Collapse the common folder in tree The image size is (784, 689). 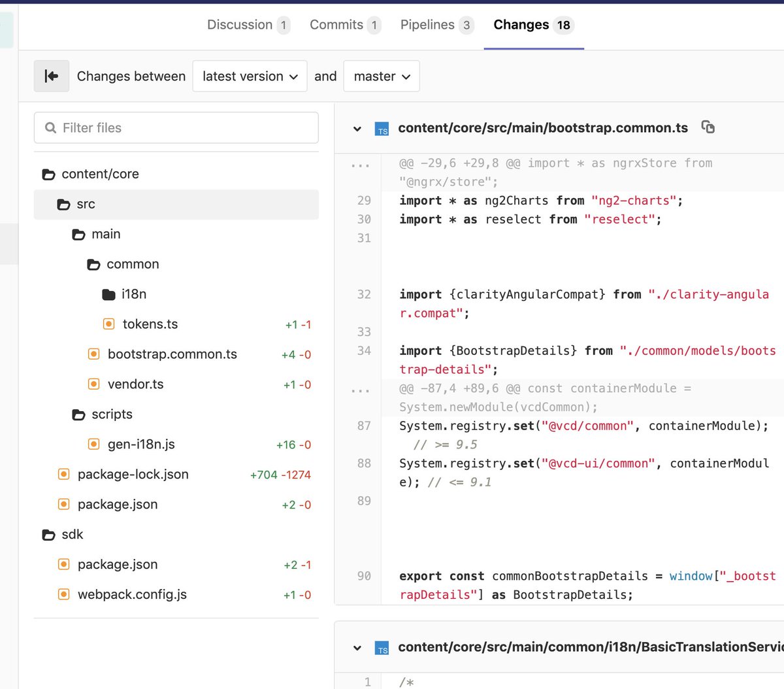(176, 264)
